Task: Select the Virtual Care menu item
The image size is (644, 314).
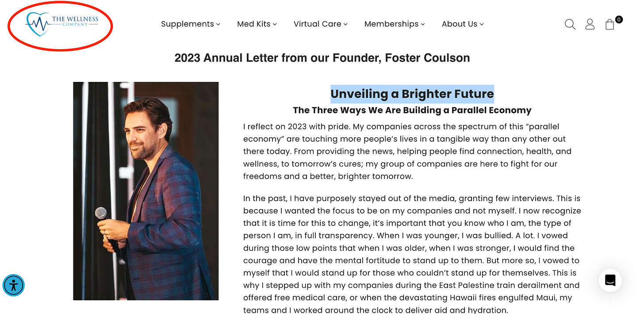Action: 321,24
